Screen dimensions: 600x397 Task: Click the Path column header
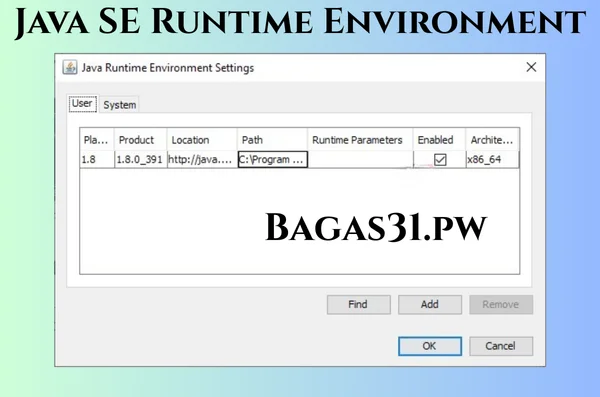[272, 140]
